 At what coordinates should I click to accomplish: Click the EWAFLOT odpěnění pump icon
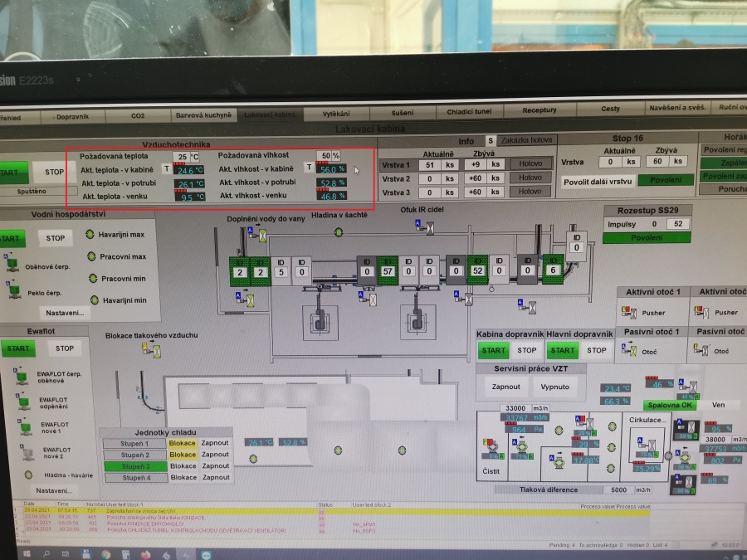pos(23,402)
